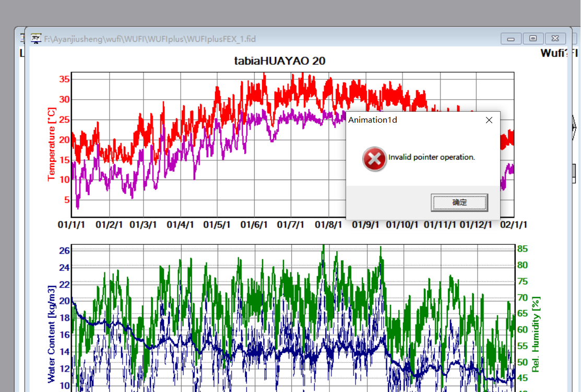Click the Water Content [kg/m3] axis label
The image size is (581, 392).
coord(51,334)
